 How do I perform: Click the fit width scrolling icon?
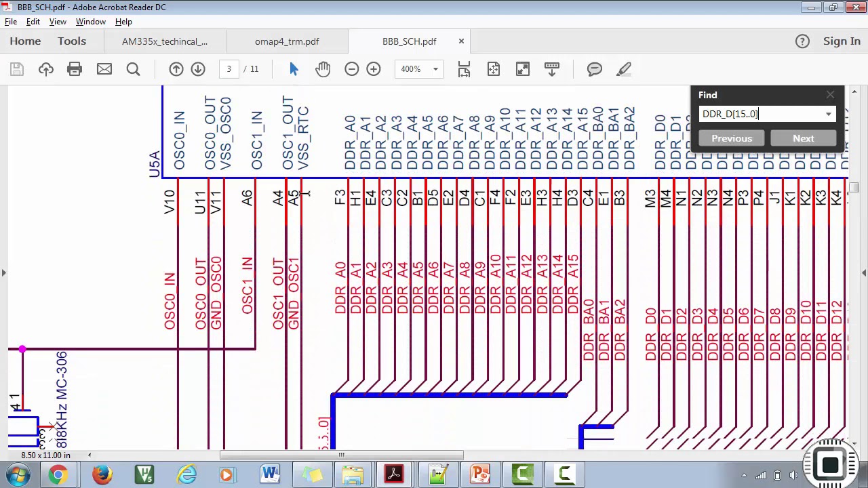click(464, 69)
